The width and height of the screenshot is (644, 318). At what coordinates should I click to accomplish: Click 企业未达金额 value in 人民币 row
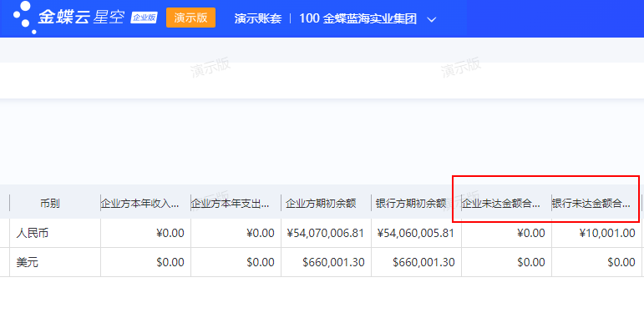click(506, 233)
